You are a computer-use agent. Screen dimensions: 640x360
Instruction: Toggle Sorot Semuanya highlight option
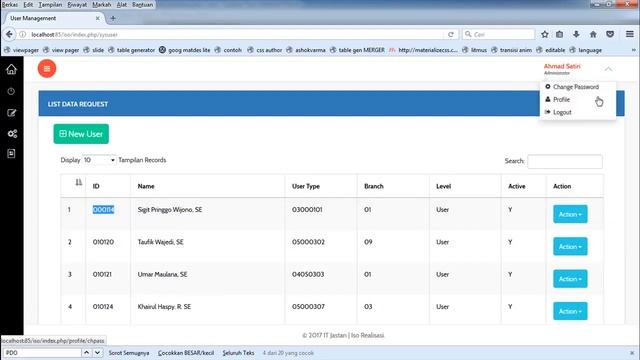[x=129, y=353]
